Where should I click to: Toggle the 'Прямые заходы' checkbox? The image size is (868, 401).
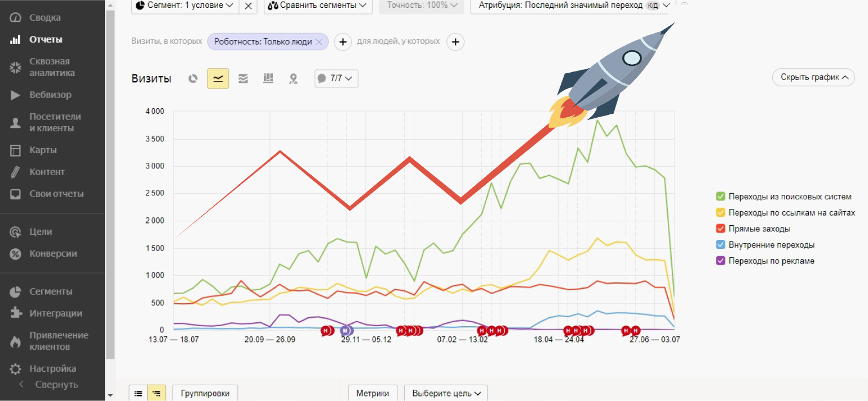point(720,229)
